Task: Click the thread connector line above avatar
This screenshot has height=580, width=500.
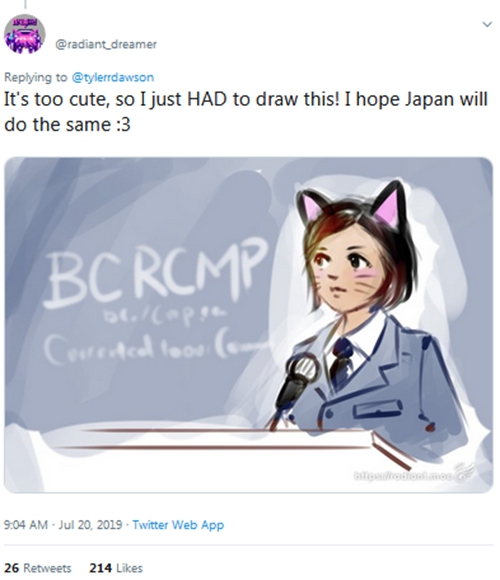Action: [25, 4]
